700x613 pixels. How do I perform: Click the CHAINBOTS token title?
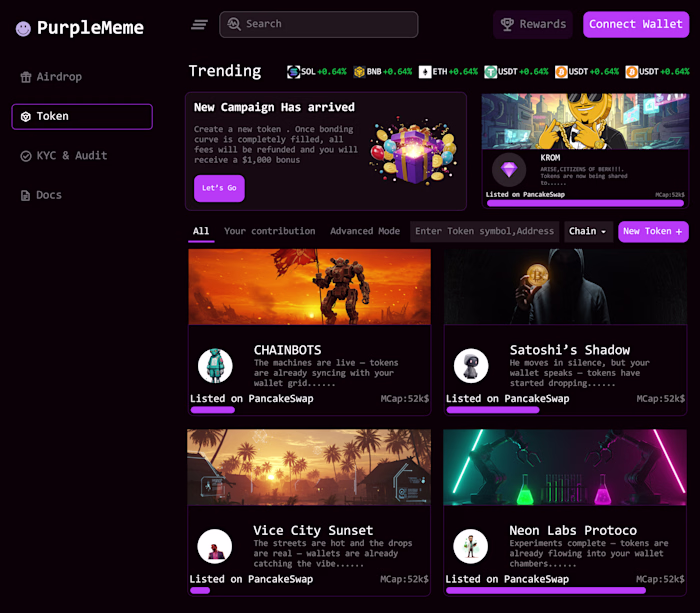click(288, 350)
